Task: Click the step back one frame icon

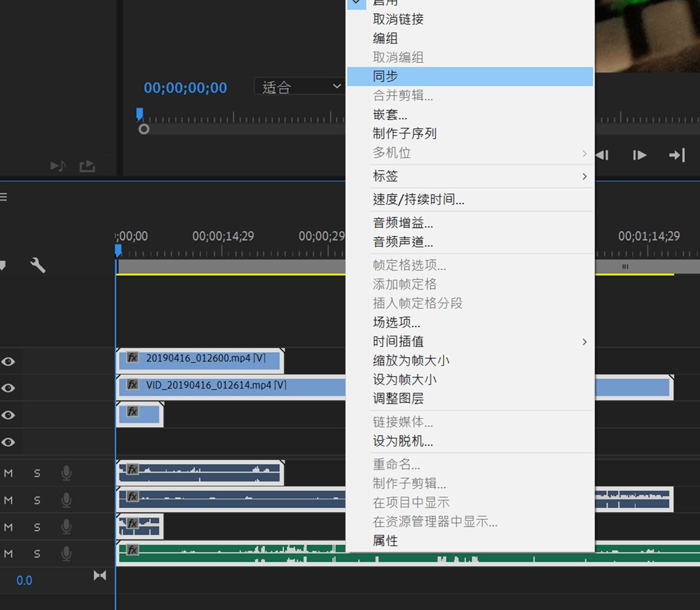Action: click(x=601, y=155)
